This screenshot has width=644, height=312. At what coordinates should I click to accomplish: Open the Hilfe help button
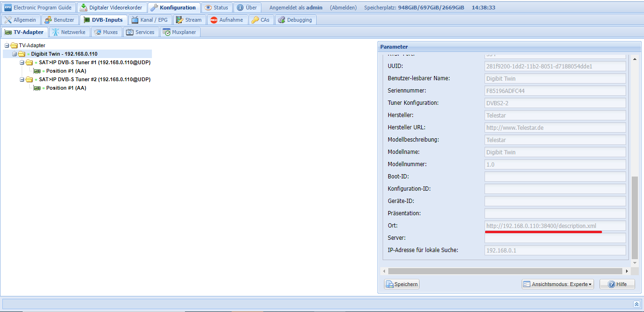pyautogui.click(x=617, y=284)
